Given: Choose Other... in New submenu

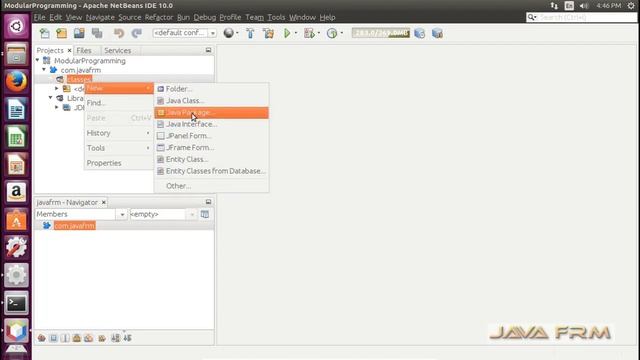Looking at the screenshot, I should [211, 186].
